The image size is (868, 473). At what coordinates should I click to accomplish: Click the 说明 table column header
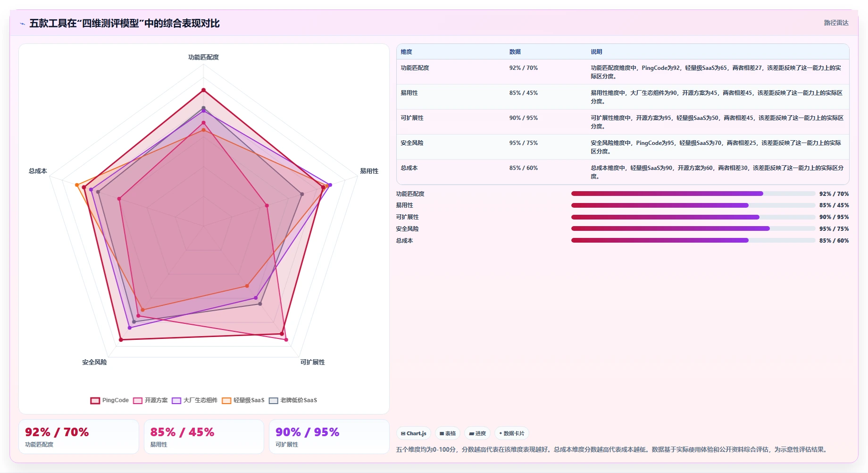click(597, 52)
